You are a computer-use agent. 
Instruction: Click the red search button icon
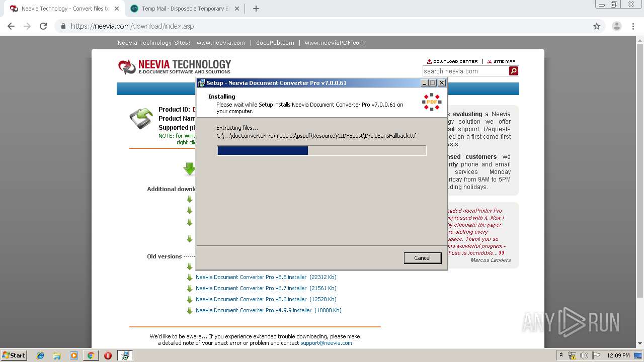click(x=514, y=71)
